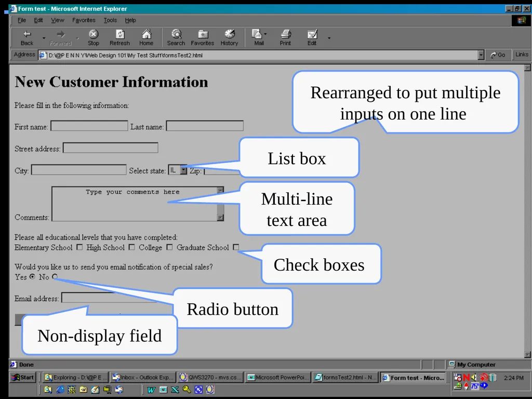This screenshot has width=532, height=399.
Task: Check the High School checkbox
Action: pyautogui.click(x=131, y=247)
